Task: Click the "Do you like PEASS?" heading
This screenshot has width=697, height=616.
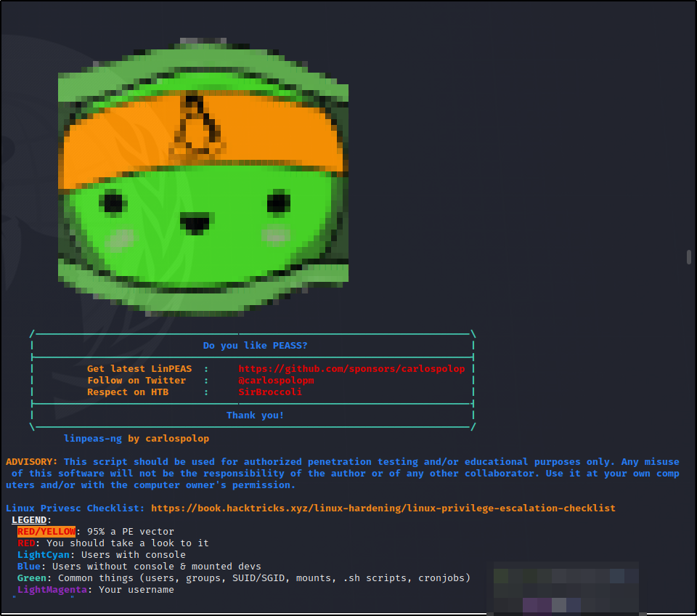Action: 255,346
